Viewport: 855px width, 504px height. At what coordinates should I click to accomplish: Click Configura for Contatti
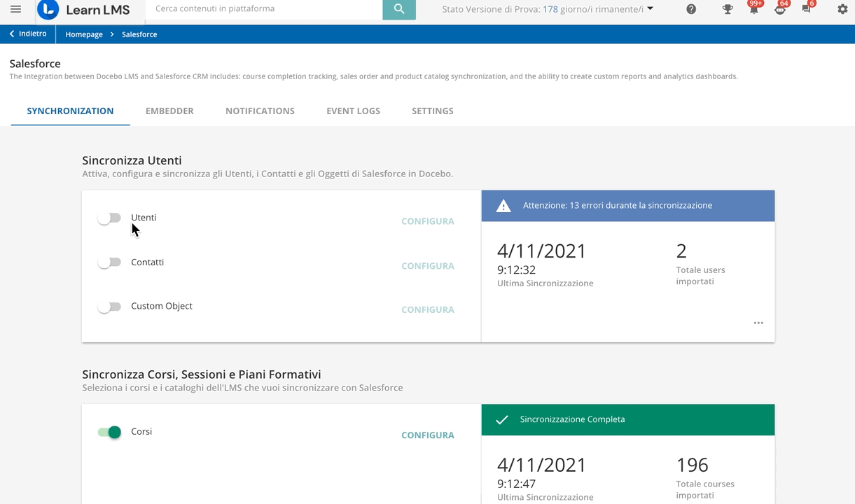(x=428, y=266)
